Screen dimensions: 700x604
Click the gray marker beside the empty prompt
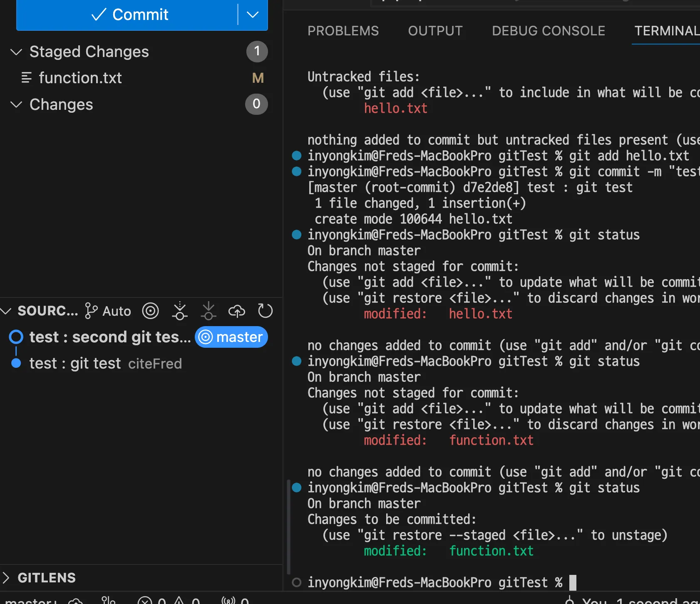click(297, 582)
